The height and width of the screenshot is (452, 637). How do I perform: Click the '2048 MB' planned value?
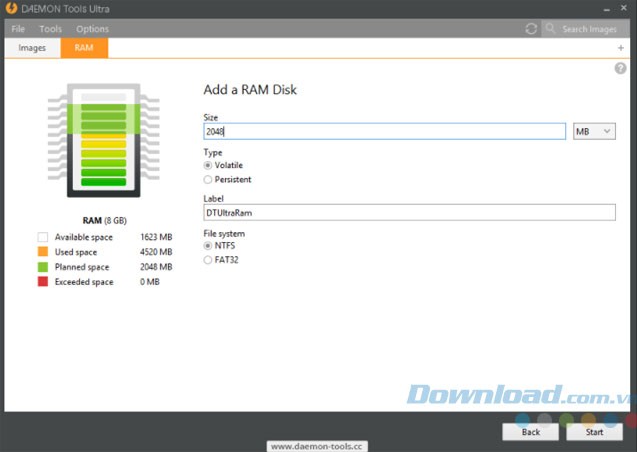coord(156,267)
